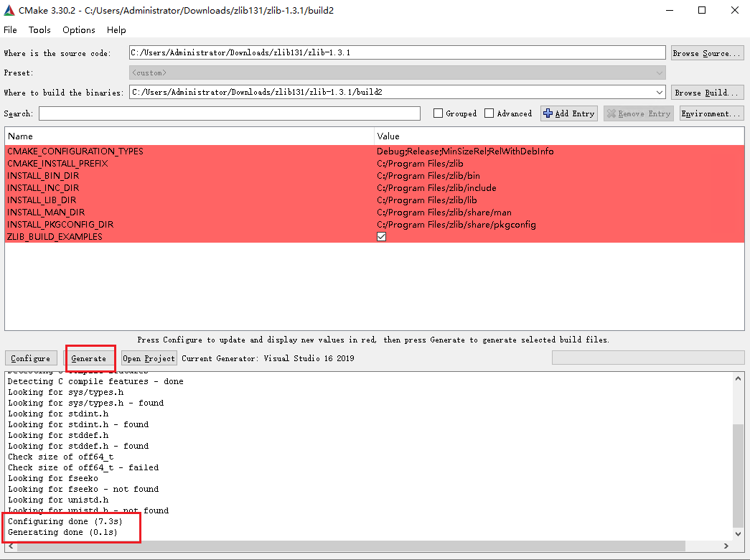Click the Remove Entry button
Viewport: 750px width, 560px height.
639,113
